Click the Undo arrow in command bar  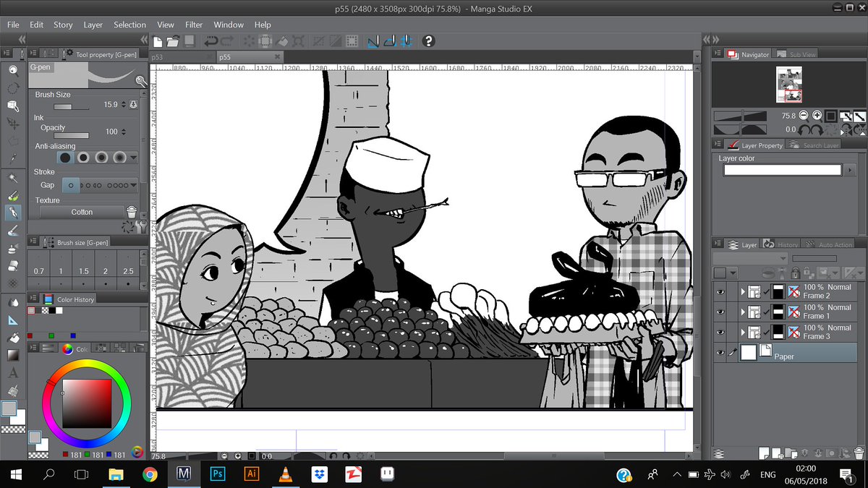tap(211, 42)
